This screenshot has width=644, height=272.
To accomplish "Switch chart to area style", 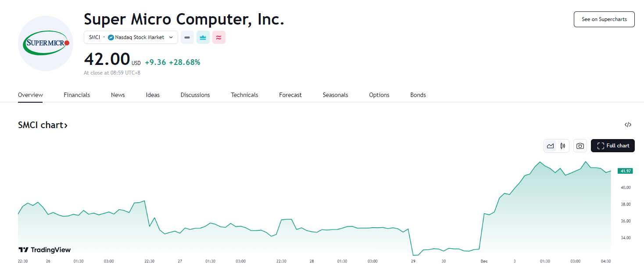I will coord(551,146).
